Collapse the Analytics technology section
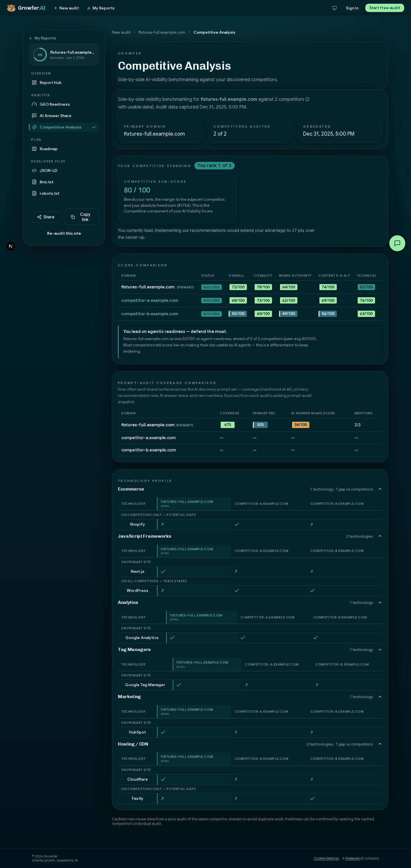This screenshot has width=411, height=868. [380, 602]
